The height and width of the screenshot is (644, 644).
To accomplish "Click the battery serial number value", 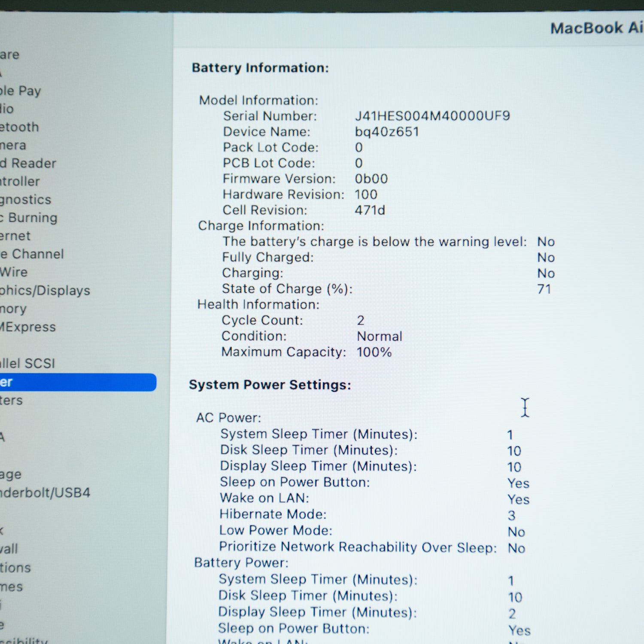I will [432, 116].
